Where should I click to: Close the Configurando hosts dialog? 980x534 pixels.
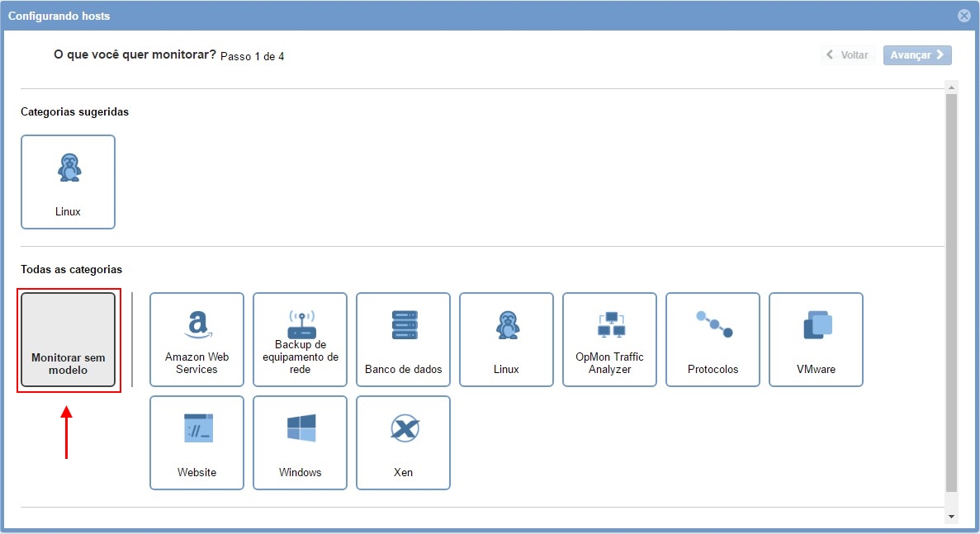click(963, 16)
